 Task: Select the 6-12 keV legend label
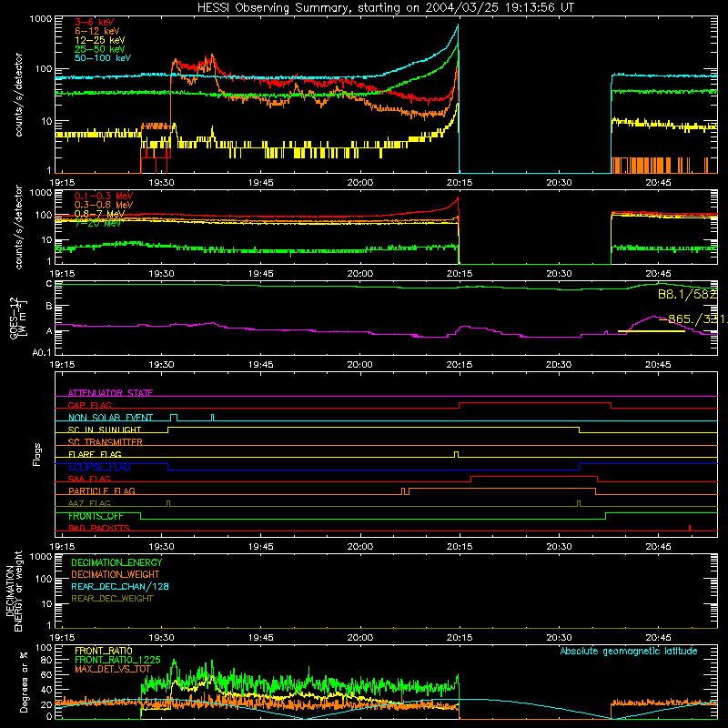pyautogui.click(x=97, y=31)
